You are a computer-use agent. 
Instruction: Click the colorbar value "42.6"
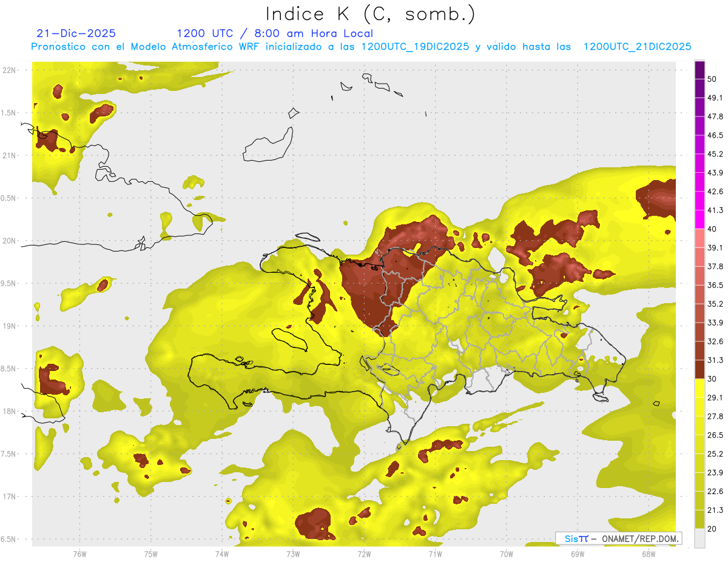715,192
